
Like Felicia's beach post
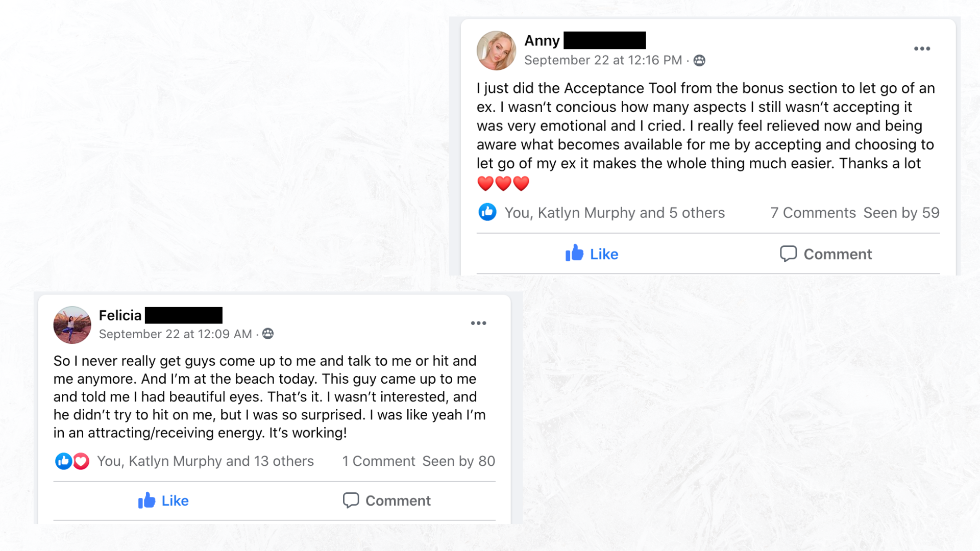coord(163,500)
